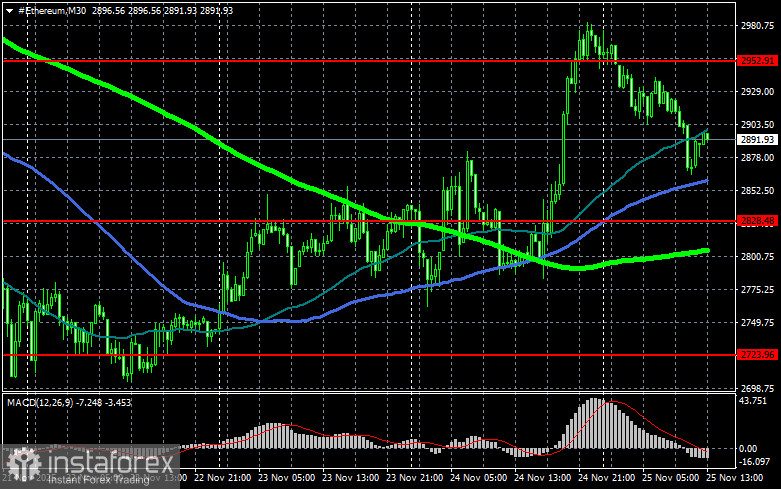The image size is (781, 489).
Task: Click the 0.00 MACD scale value
Action: pos(748,449)
